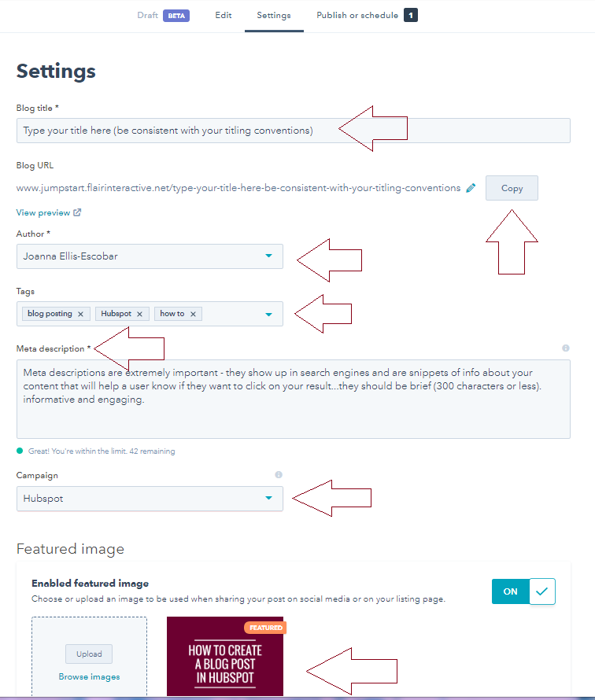Go to Publish or schedule tab
Viewport: 595px width, 700px height.
point(357,15)
